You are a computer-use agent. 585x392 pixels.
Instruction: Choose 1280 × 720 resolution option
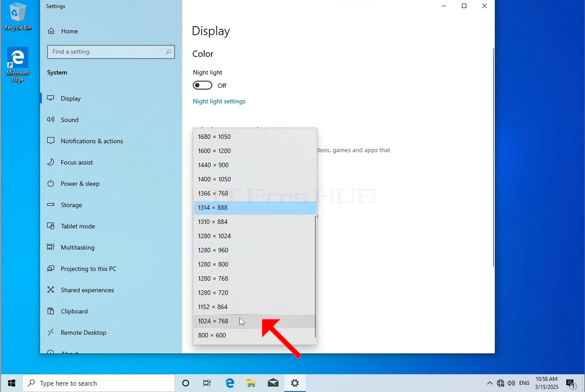pyautogui.click(x=254, y=293)
